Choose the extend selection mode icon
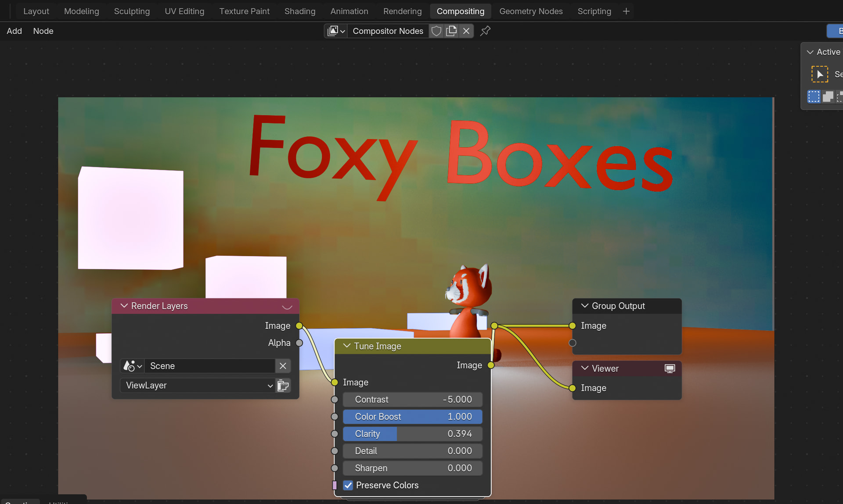 click(828, 97)
